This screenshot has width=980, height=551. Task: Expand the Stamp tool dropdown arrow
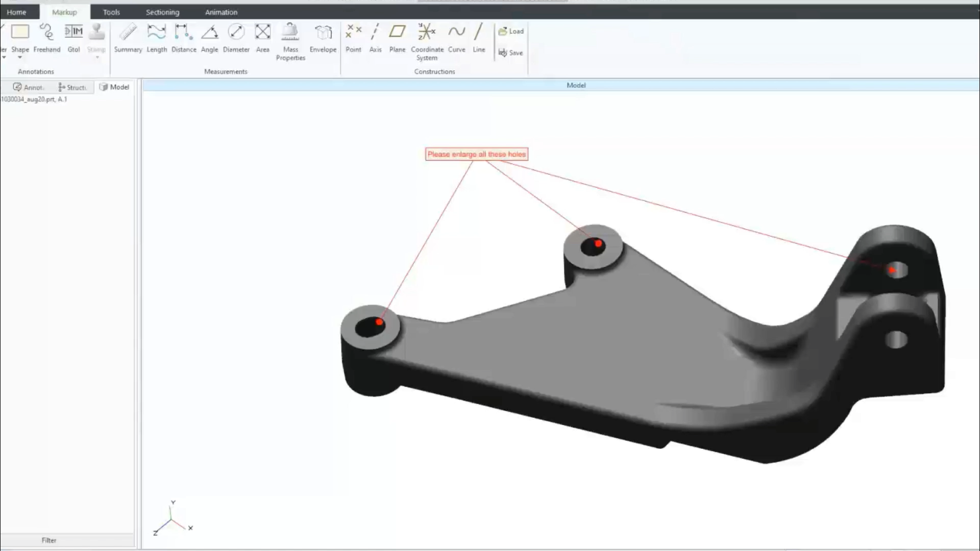point(97,58)
